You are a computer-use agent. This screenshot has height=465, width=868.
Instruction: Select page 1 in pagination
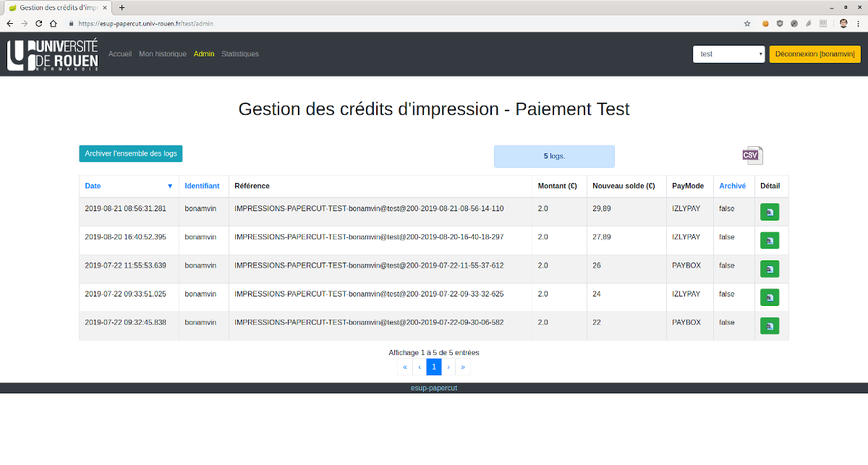434,367
